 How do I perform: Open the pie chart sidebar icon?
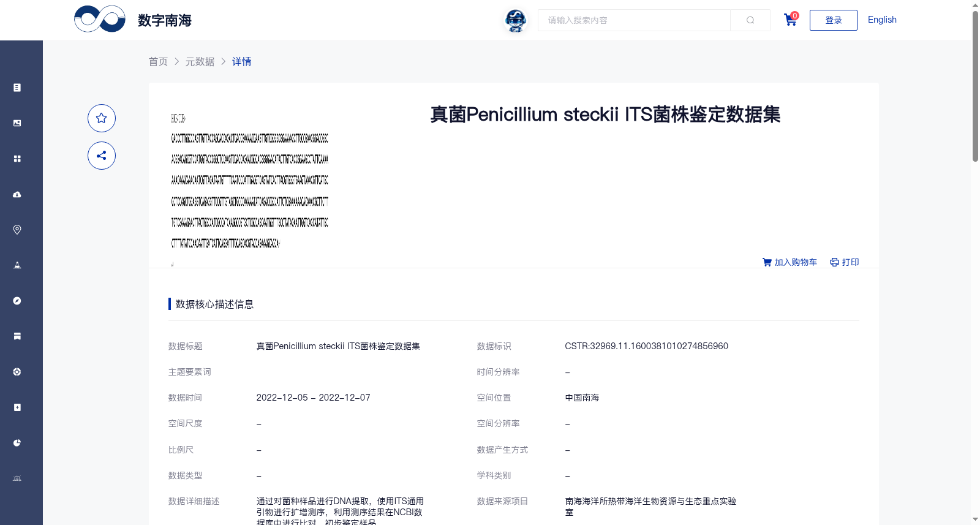(x=17, y=443)
